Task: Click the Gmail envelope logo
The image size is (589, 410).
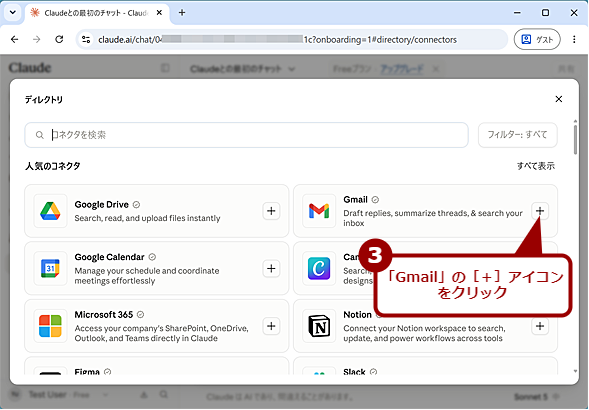Action: pos(319,211)
